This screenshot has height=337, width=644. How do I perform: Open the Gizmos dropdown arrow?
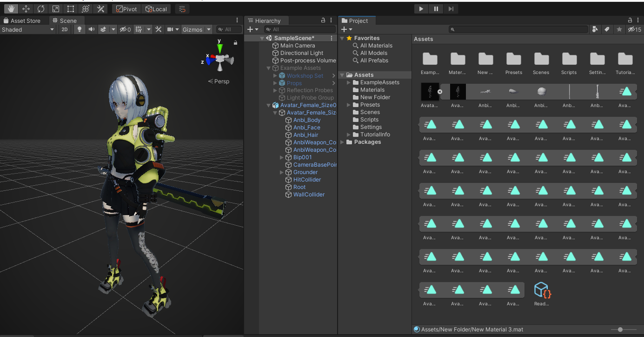click(209, 29)
